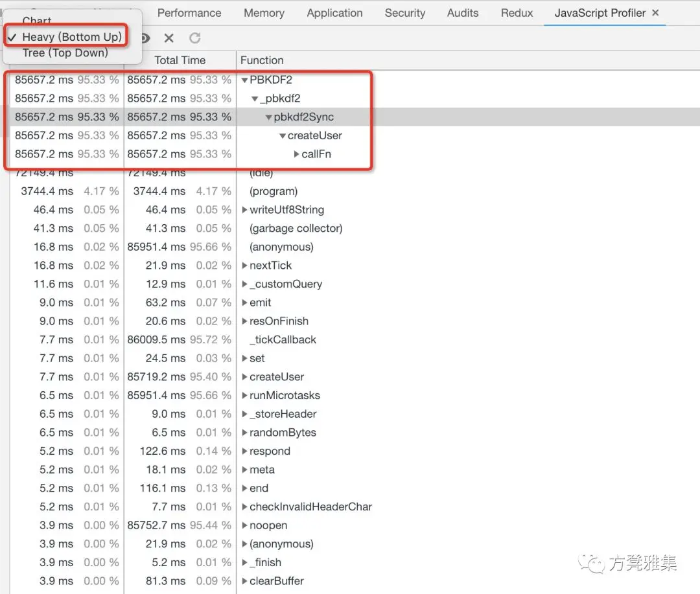Sort by Function column header
Image resolution: width=700 pixels, height=594 pixels.
click(262, 60)
